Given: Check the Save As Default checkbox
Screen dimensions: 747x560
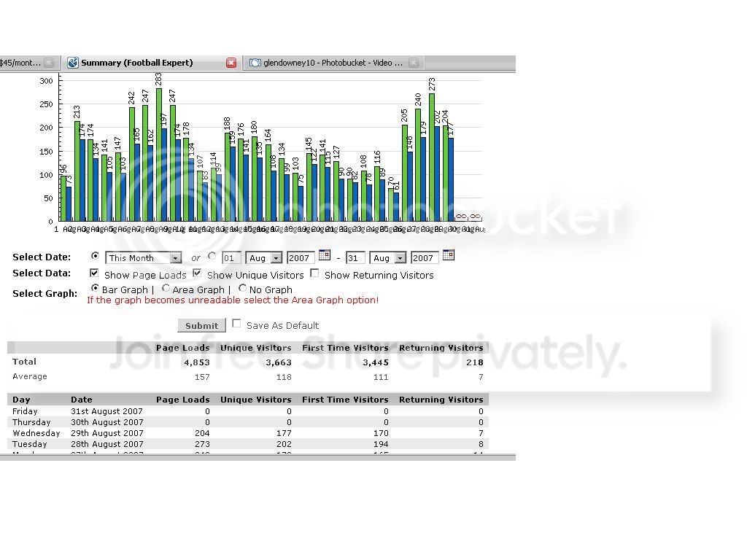Looking at the screenshot, I should [x=236, y=324].
